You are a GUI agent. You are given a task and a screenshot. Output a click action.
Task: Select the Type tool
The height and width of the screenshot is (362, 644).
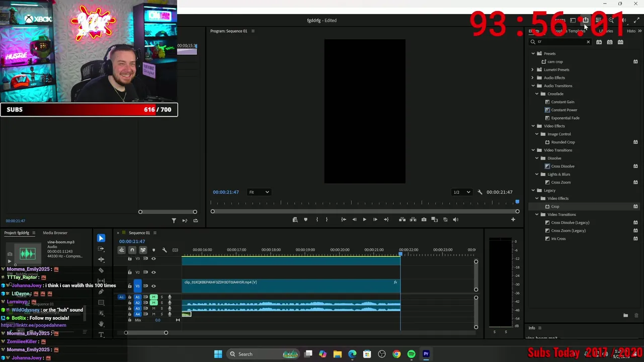pyautogui.click(x=101, y=334)
